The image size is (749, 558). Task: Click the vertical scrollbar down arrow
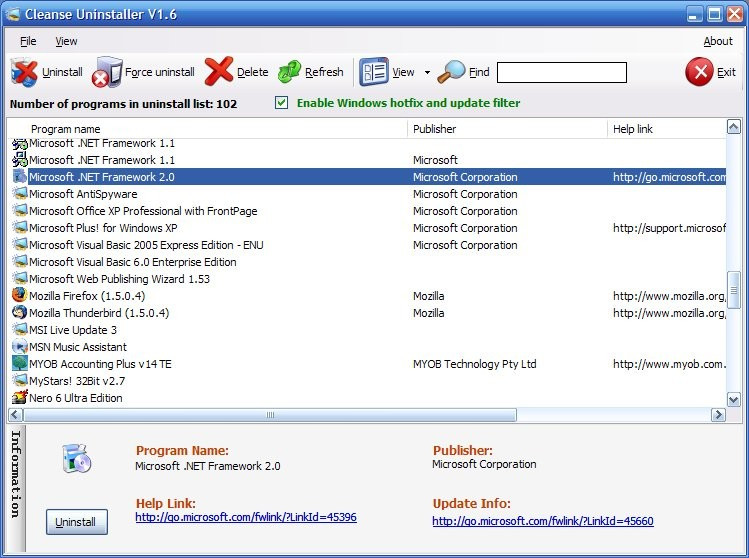coord(733,399)
